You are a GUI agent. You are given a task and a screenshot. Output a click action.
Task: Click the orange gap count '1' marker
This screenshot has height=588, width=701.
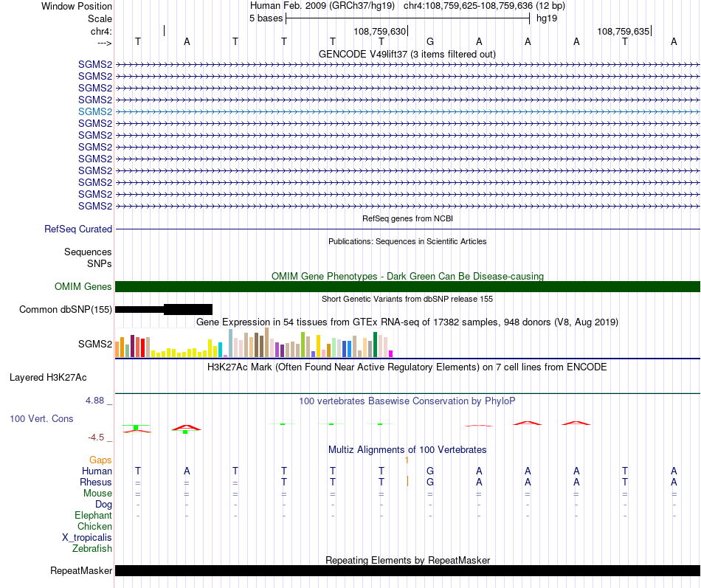tap(407, 460)
